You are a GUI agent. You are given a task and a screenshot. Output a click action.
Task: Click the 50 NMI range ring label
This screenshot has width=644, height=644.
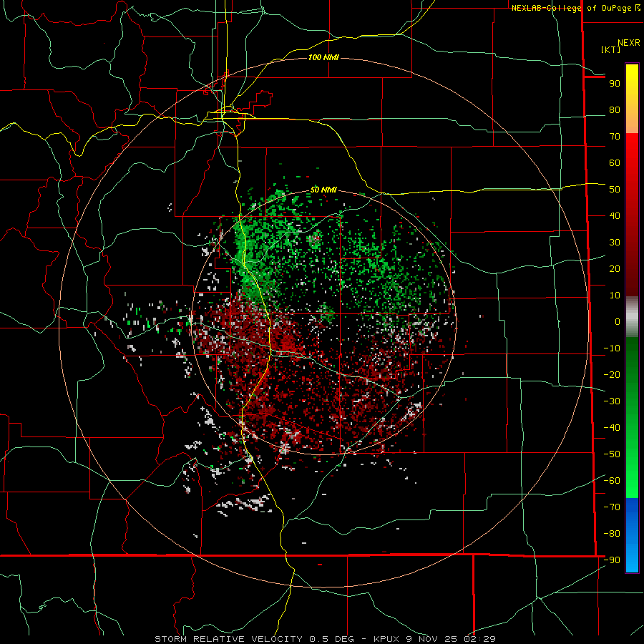tap(323, 190)
